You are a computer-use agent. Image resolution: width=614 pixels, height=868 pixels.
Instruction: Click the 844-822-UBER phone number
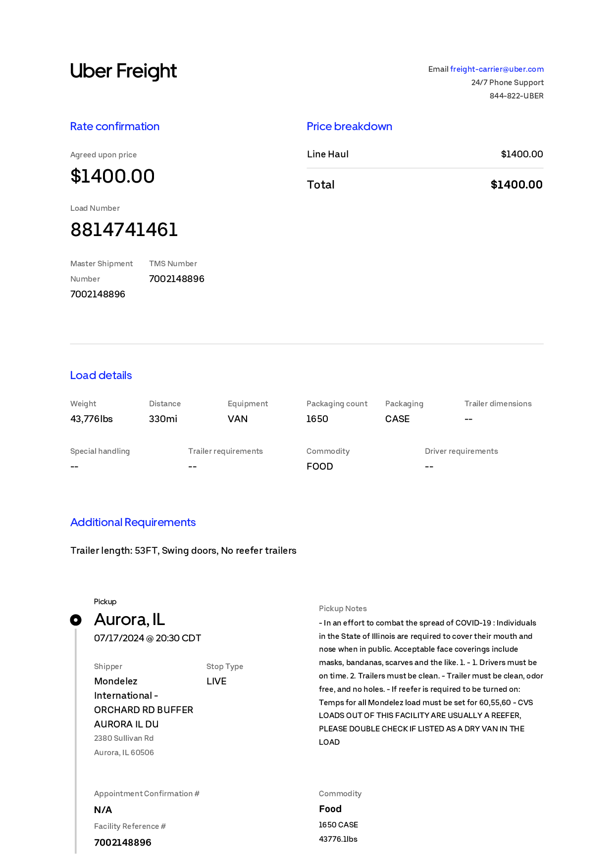516,96
